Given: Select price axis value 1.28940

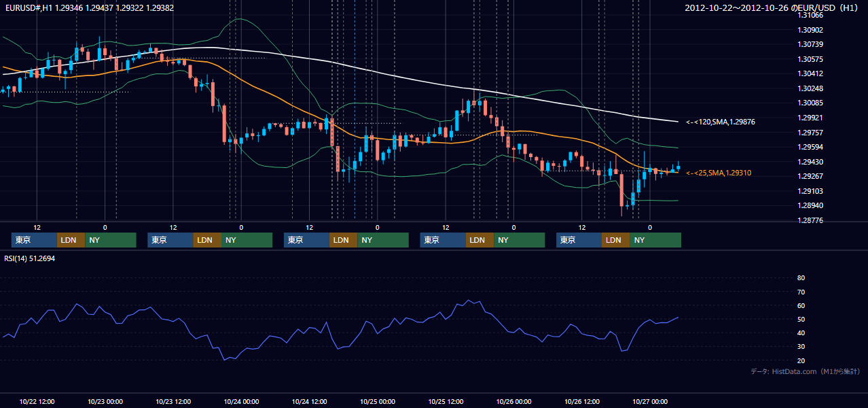Looking at the screenshot, I should tap(810, 205).
